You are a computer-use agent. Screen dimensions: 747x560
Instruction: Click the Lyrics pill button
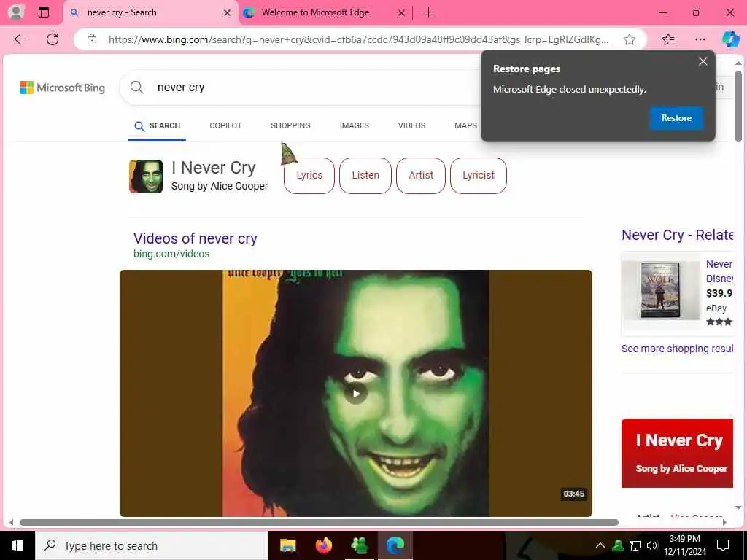click(309, 175)
